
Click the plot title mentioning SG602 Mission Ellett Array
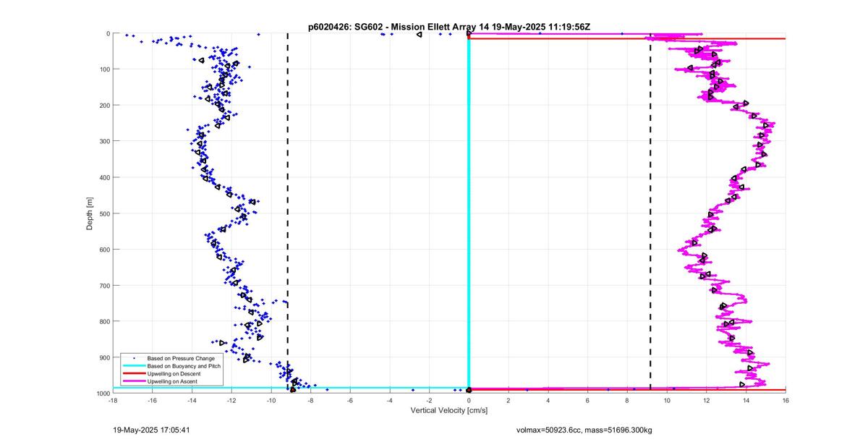click(x=449, y=26)
